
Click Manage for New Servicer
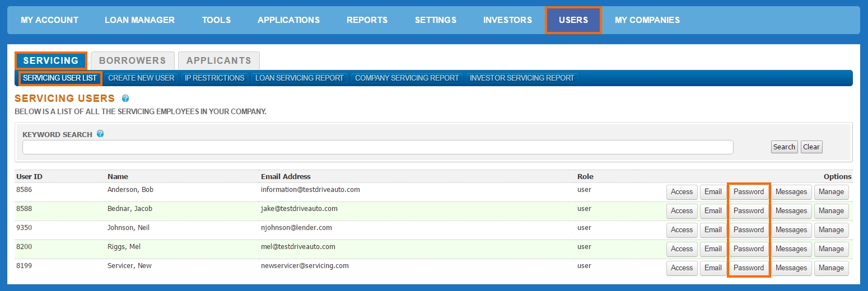coord(831,268)
